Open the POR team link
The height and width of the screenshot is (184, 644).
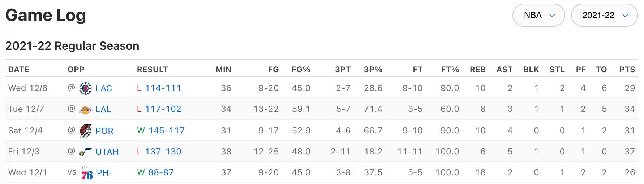pyautogui.click(x=104, y=131)
